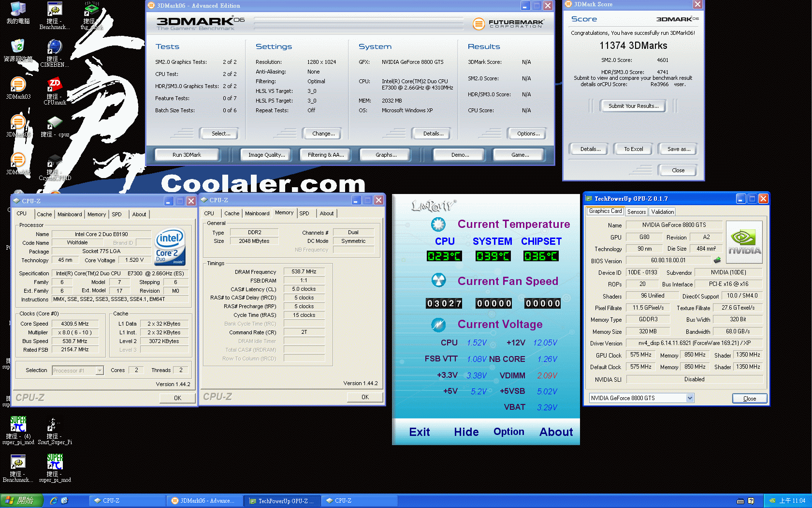Viewport: 812px width, 508px height.
Task: Click the Intel Core 2 Duo logo
Action: (170, 246)
